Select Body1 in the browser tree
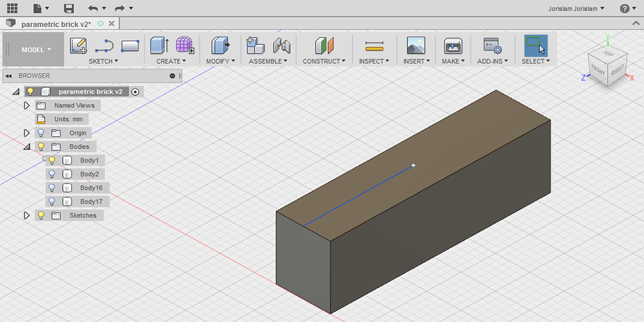This screenshot has height=322, width=644. tap(89, 160)
